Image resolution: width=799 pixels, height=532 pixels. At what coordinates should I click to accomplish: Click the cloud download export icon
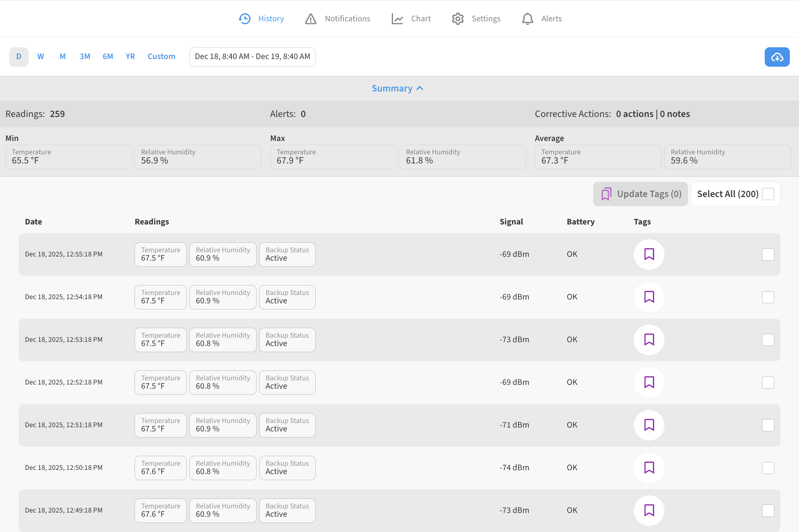point(777,57)
